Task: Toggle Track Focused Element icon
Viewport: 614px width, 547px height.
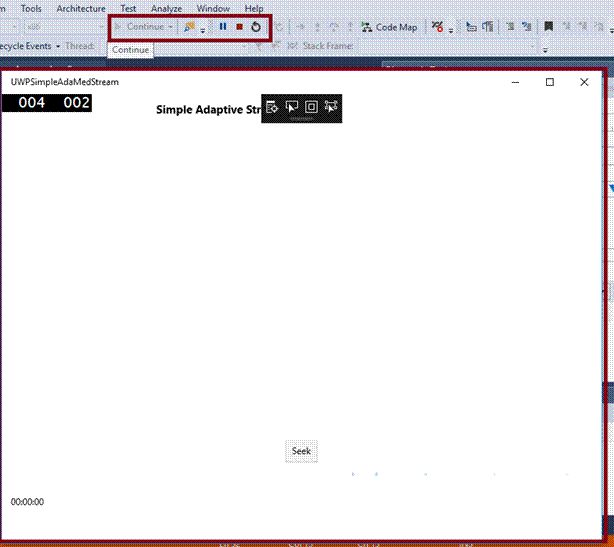Action: (331, 107)
